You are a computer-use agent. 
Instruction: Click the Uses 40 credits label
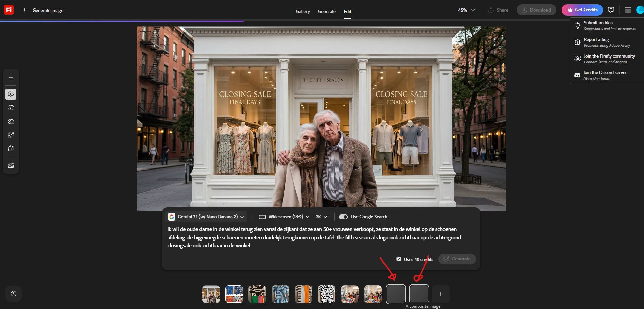coord(418,259)
